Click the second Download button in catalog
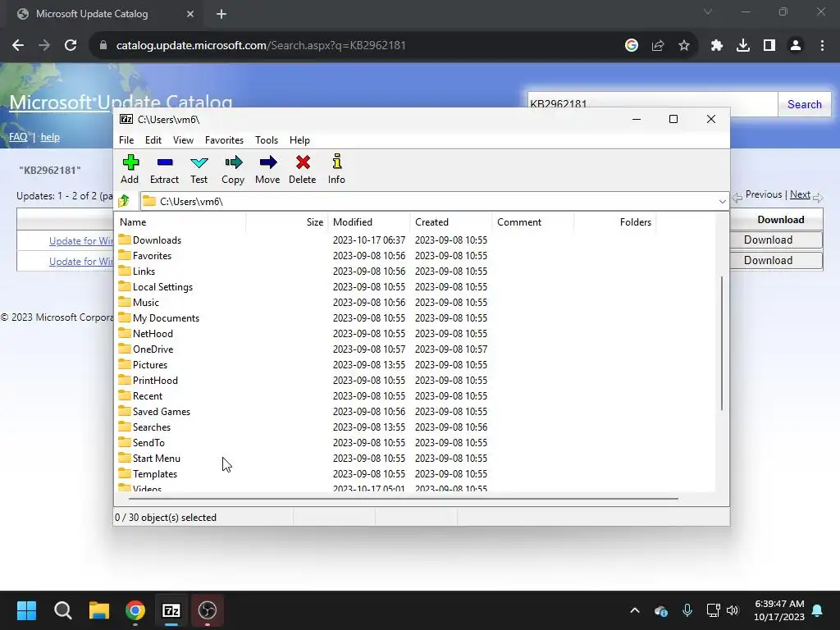Screen dimensions: 840x630 tap(776, 260)
